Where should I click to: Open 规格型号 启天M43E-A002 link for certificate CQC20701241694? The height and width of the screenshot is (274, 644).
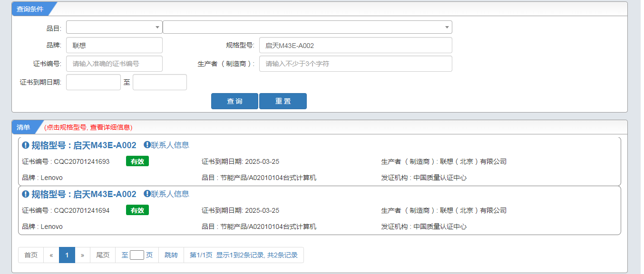[84, 194]
